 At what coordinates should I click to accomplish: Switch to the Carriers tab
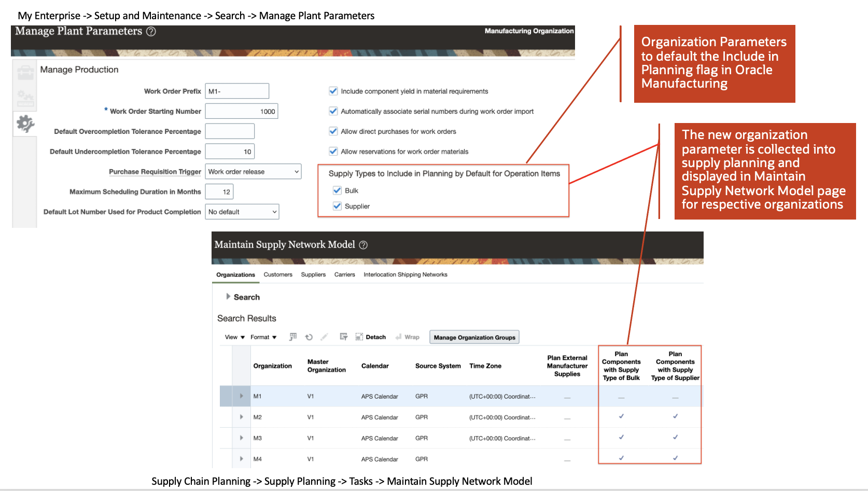click(x=345, y=275)
